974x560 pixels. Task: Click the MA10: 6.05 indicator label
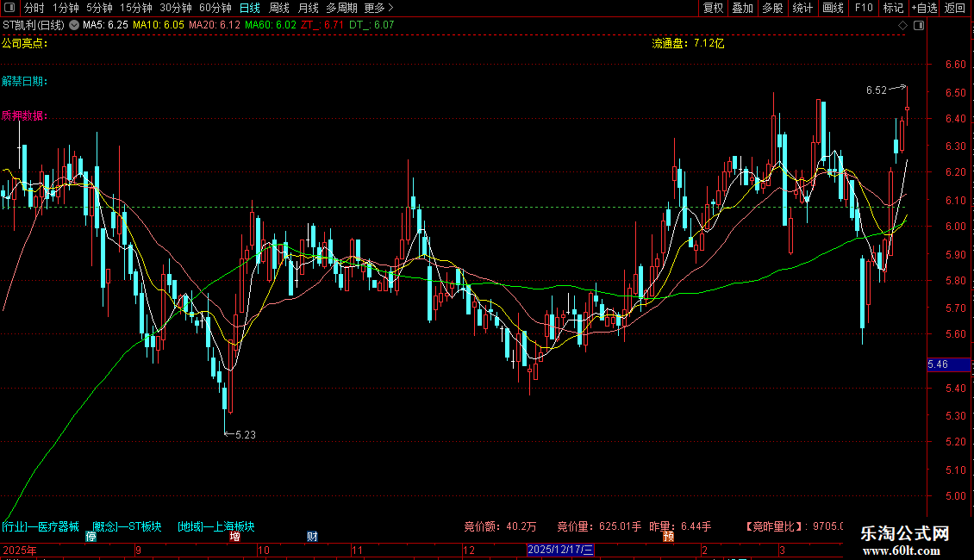click(159, 25)
